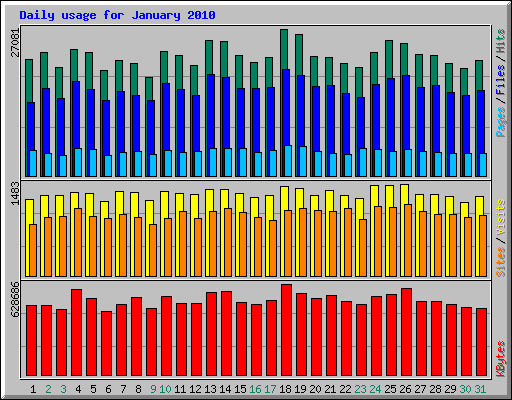Viewport: 512px width, 400px height.
Task: Click the 'Visits' legend label
Action: pyautogui.click(x=501, y=217)
